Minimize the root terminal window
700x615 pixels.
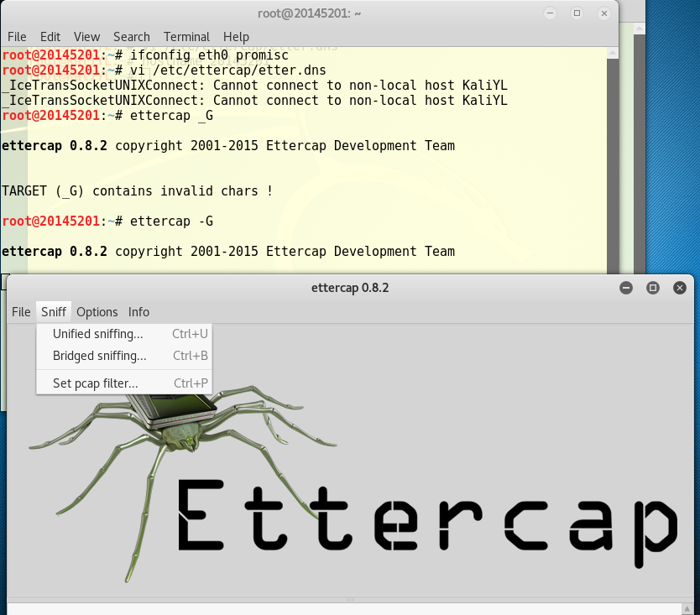coord(550,13)
